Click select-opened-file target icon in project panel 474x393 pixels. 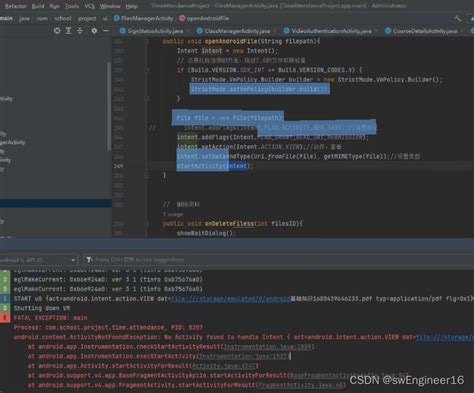(57, 31)
